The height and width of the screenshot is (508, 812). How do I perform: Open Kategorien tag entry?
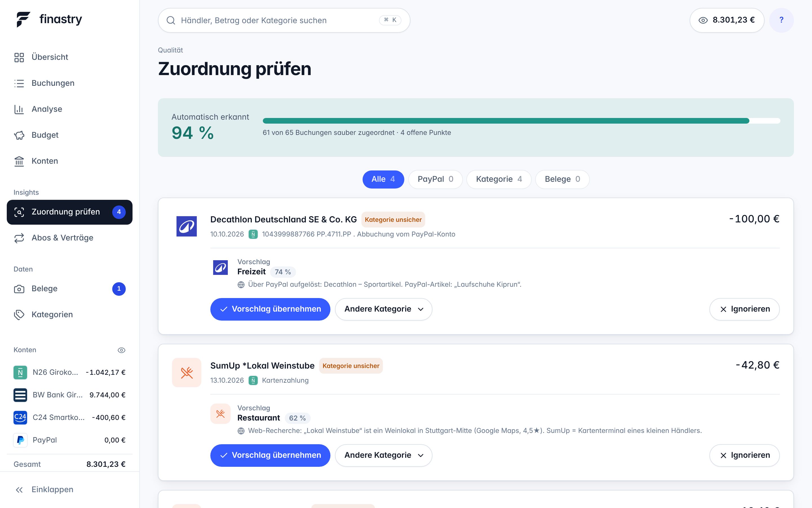[69, 315]
